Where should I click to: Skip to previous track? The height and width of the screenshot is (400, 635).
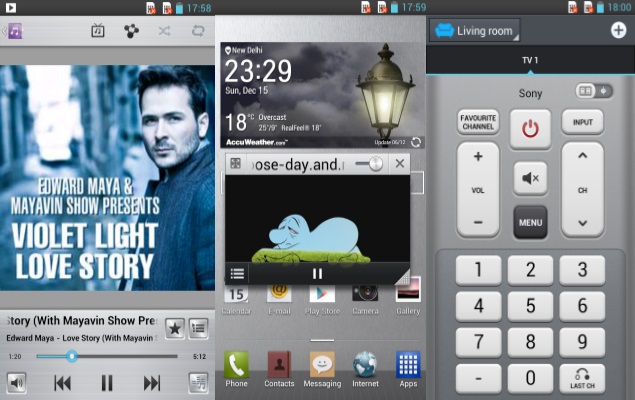pos(63,383)
